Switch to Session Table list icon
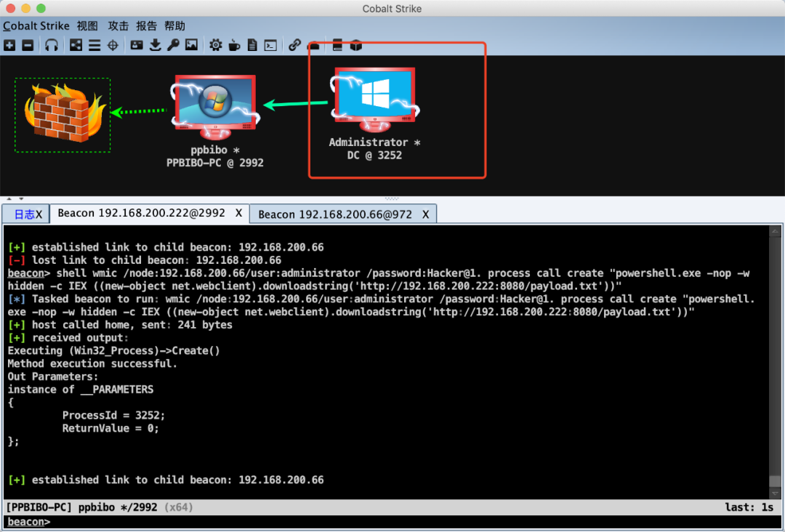Screen dimensions: 785x532 click(x=94, y=46)
